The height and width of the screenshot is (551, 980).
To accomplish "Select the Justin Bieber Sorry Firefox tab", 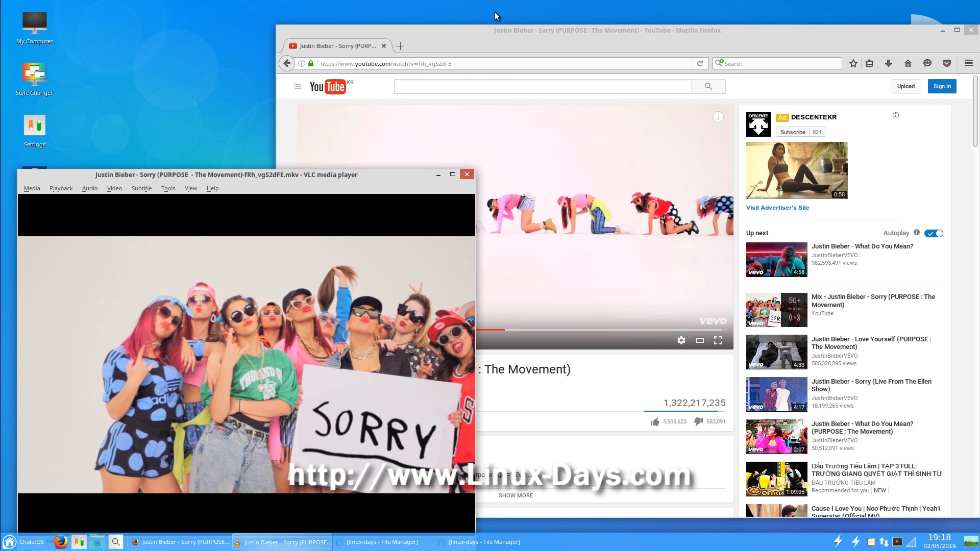I will [x=337, y=46].
